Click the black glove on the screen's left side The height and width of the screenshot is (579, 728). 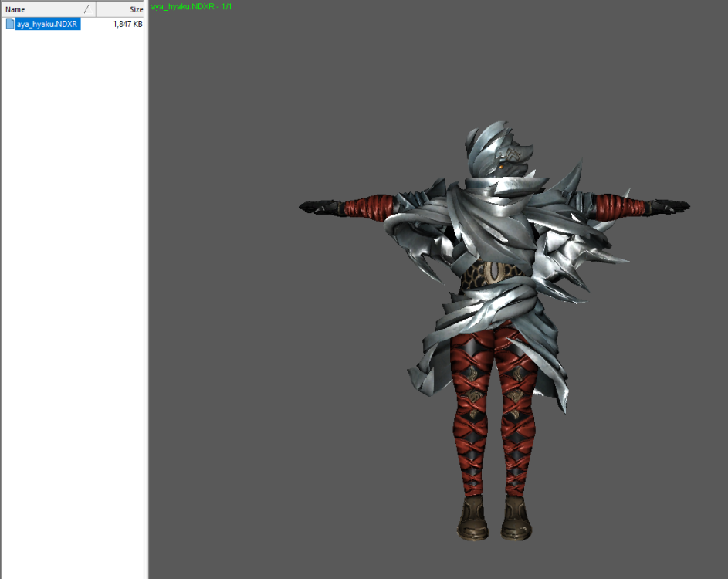pos(318,206)
